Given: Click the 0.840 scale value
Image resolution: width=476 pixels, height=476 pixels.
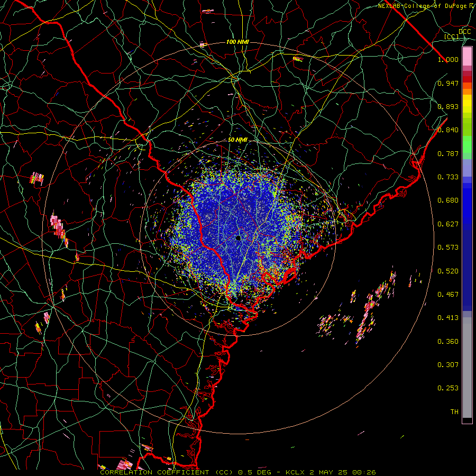Looking at the screenshot, I should (448, 130).
